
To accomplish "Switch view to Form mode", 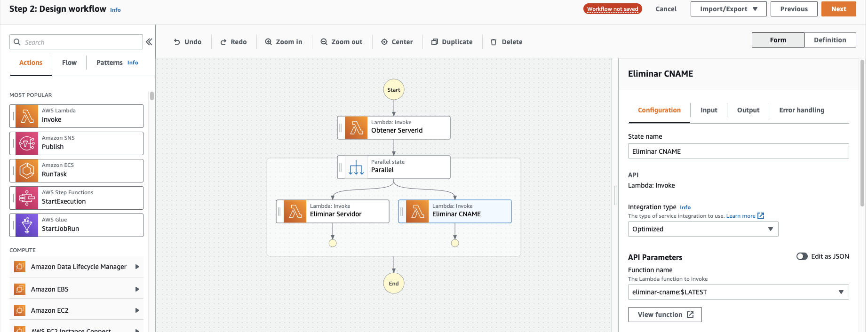I will click(x=778, y=40).
